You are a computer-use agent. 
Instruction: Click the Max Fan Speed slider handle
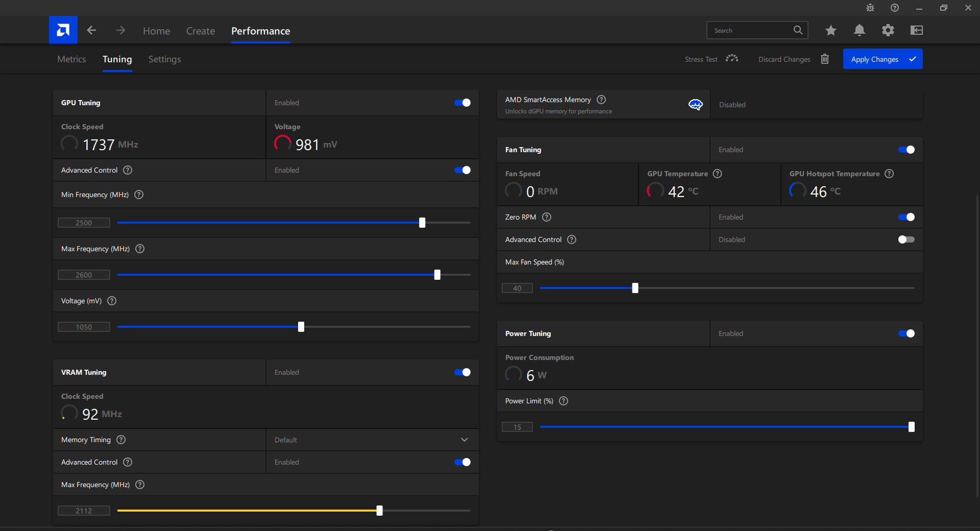[x=635, y=288]
